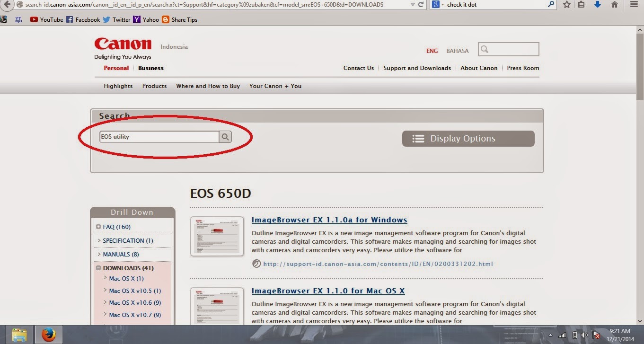Screen dimensions: 644x344
Task: Open ImageBrowser EX 1.1.0a for Windows
Action: click(x=329, y=220)
